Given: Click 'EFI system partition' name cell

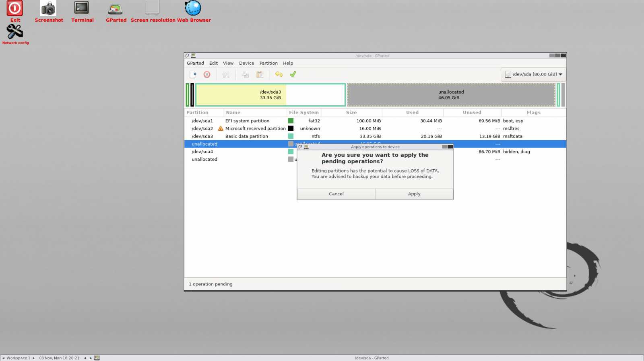Looking at the screenshot, I should [x=247, y=121].
